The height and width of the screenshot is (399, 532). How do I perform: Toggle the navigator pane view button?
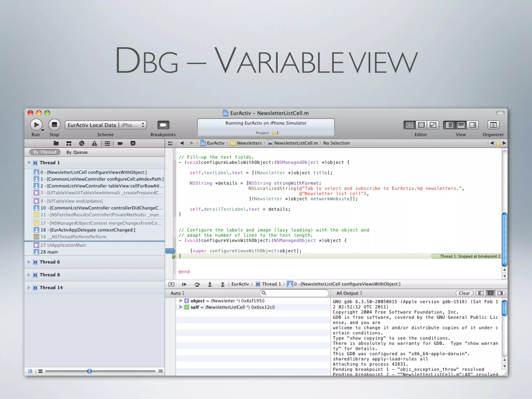(x=449, y=125)
